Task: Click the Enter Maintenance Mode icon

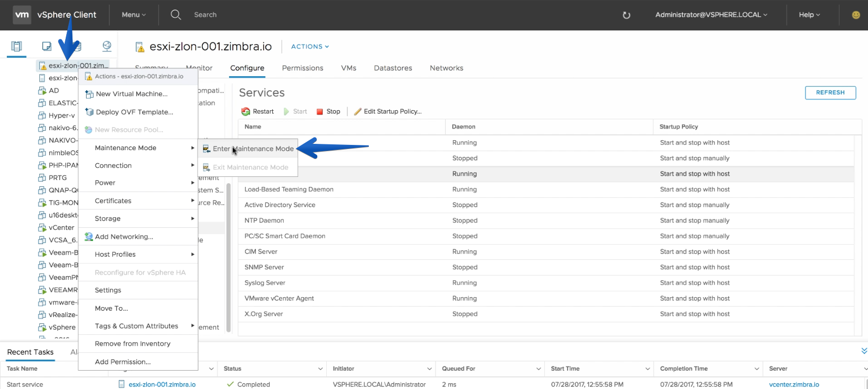Action: pyautogui.click(x=206, y=149)
